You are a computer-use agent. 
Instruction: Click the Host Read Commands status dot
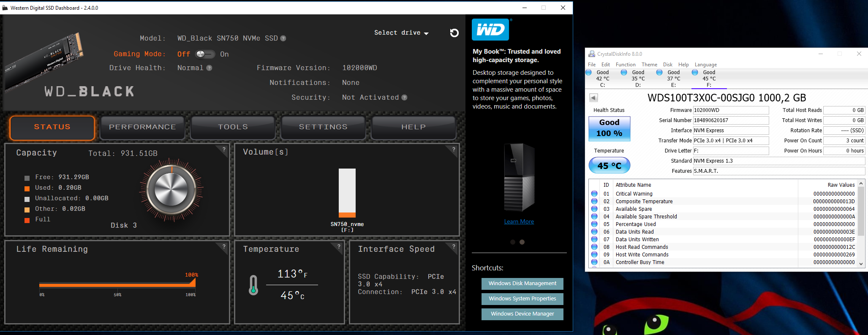click(594, 247)
